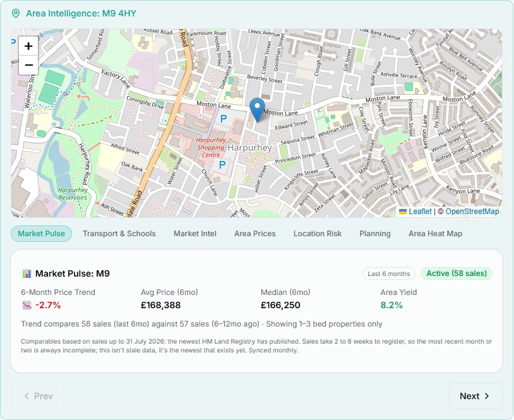Click the Edward Street label on the map
This screenshot has height=420, width=514.
click(x=291, y=125)
